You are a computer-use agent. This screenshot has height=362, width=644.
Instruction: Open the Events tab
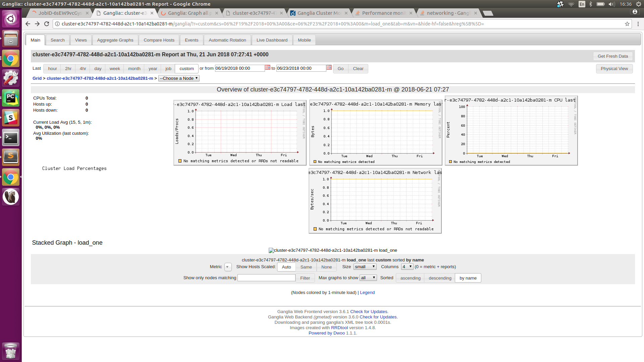[191, 40]
